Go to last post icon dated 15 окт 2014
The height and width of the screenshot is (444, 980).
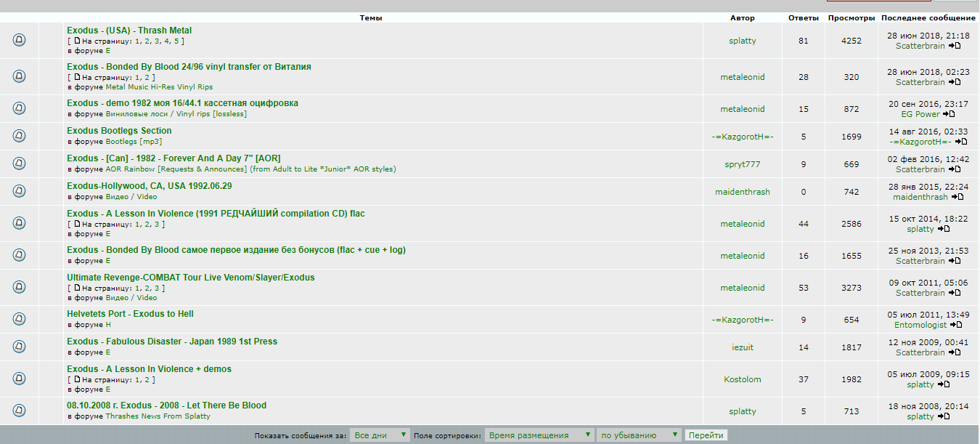tap(943, 229)
